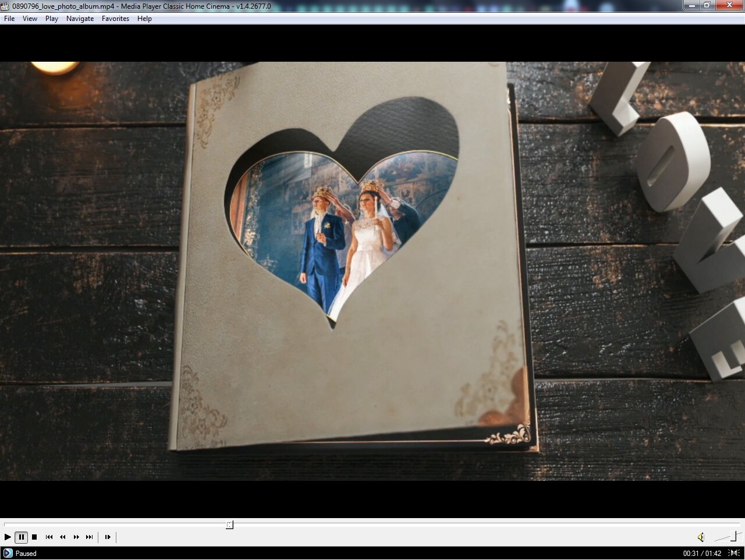The height and width of the screenshot is (560, 745).
Task: Step forward one frame
Action: pyautogui.click(x=108, y=537)
